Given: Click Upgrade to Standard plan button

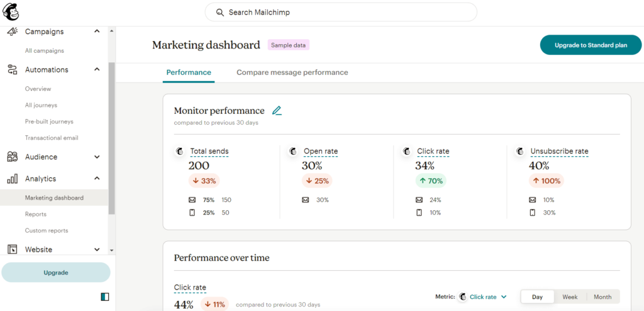Looking at the screenshot, I should [x=591, y=45].
